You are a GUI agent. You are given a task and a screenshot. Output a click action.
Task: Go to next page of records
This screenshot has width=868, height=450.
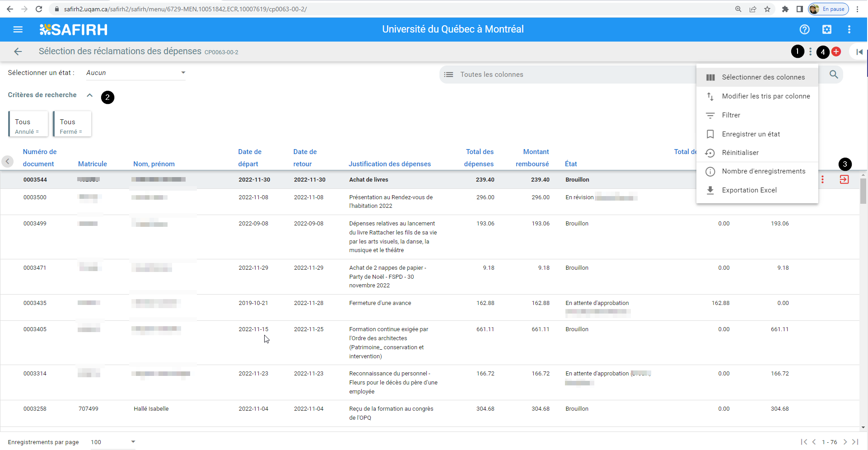point(845,442)
